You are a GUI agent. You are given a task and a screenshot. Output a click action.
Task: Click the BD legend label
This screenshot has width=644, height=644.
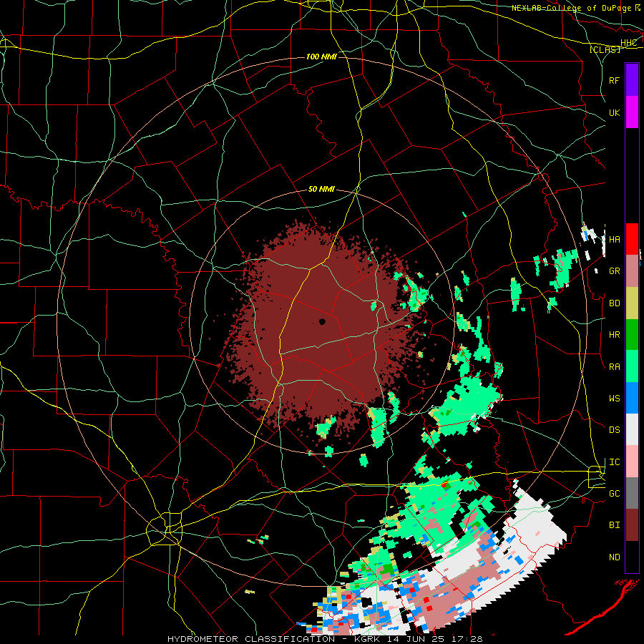pyautogui.click(x=614, y=303)
